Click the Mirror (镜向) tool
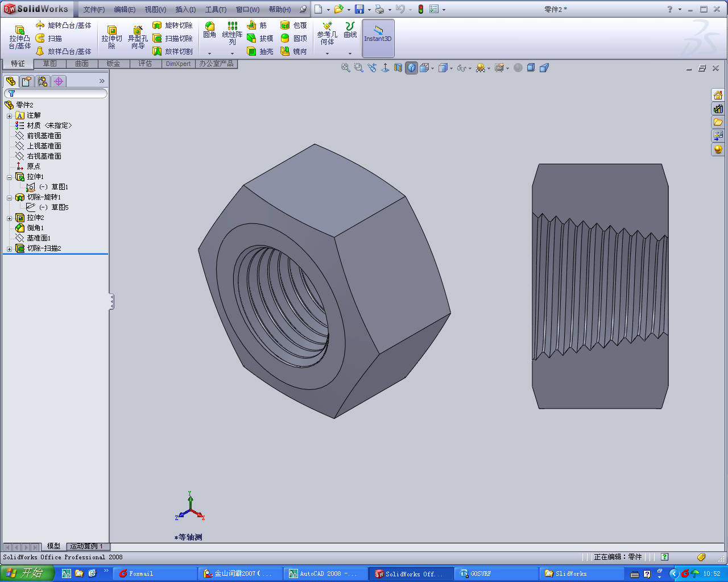 293,51
